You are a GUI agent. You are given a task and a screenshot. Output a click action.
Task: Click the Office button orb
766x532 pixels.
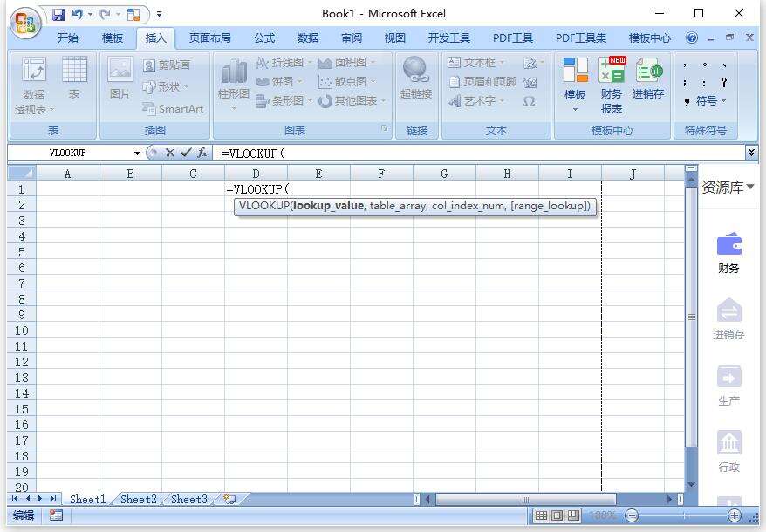coord(25,24)
